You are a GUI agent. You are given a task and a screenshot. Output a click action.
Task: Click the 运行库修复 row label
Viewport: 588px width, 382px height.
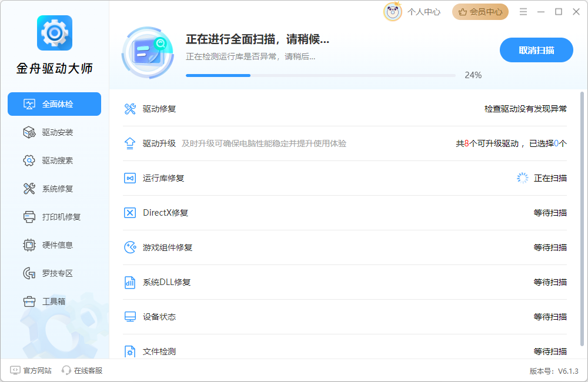click(x=163, y=178)
